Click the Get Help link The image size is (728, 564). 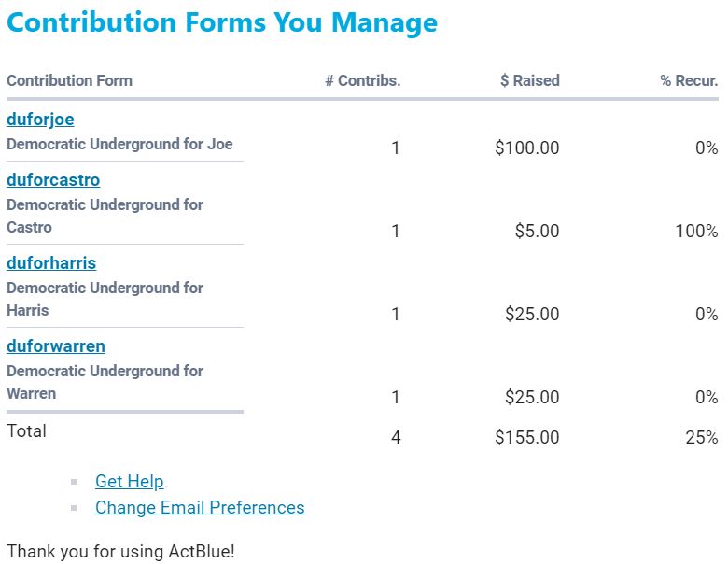click(130, 482)
